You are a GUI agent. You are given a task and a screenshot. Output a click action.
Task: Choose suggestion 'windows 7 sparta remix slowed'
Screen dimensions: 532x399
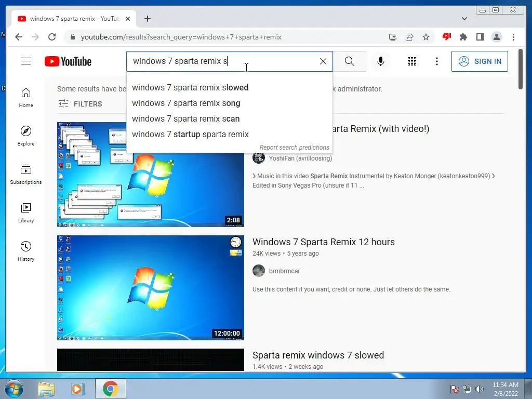click(x=229, y=87)
